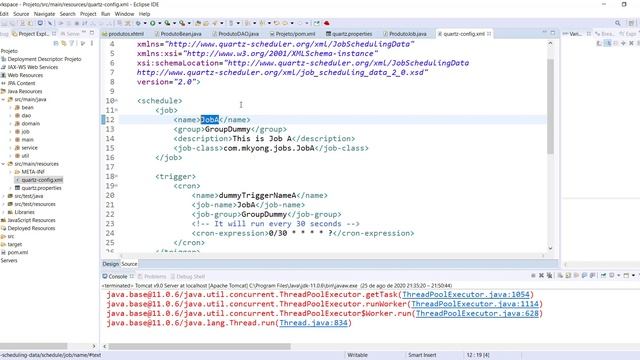This screenshot has height=360, width=640.
Task: Open the Display Selected Console dropdown
Action: point(618,276)
